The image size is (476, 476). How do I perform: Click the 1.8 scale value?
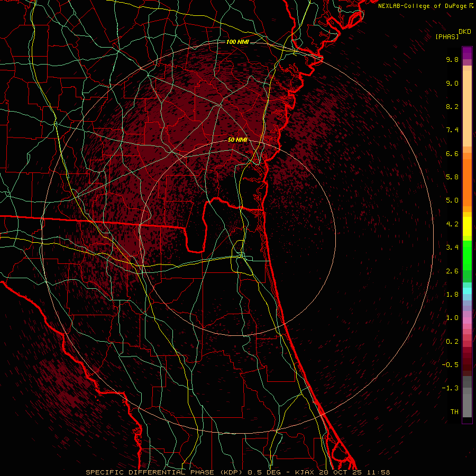(452, 294)
